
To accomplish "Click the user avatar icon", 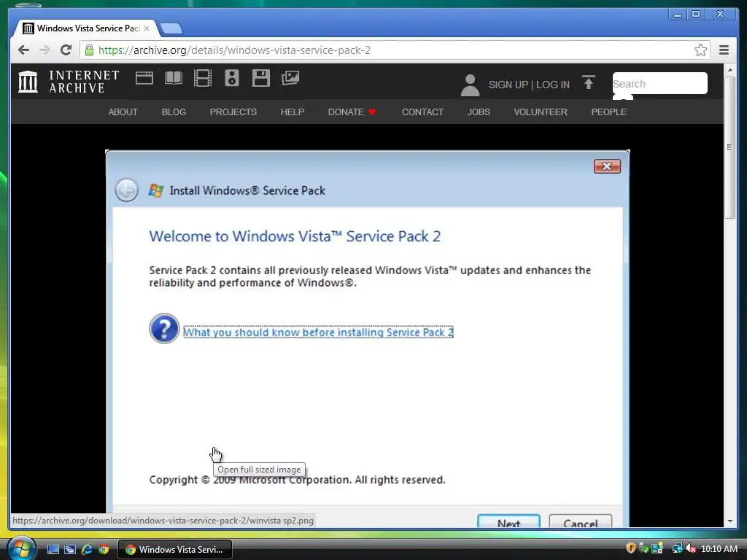I will (x=470, y=85).
